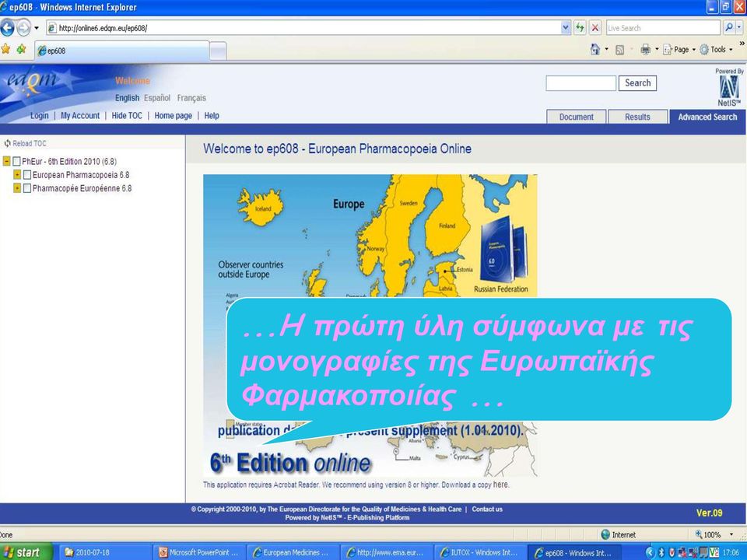Click Add to Favorites star icon

[x=22, y=49]
